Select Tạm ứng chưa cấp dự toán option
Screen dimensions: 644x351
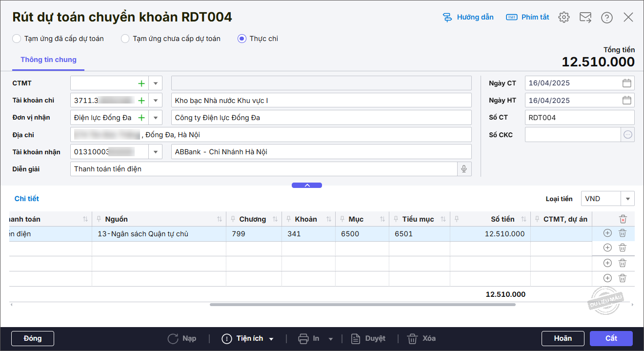[125, 39]
